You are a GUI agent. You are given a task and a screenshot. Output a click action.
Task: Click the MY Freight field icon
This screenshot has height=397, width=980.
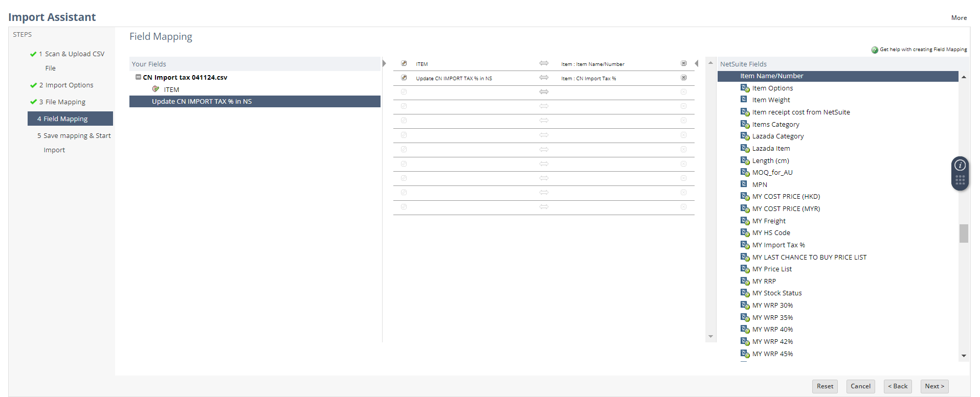tap(745, 221)
